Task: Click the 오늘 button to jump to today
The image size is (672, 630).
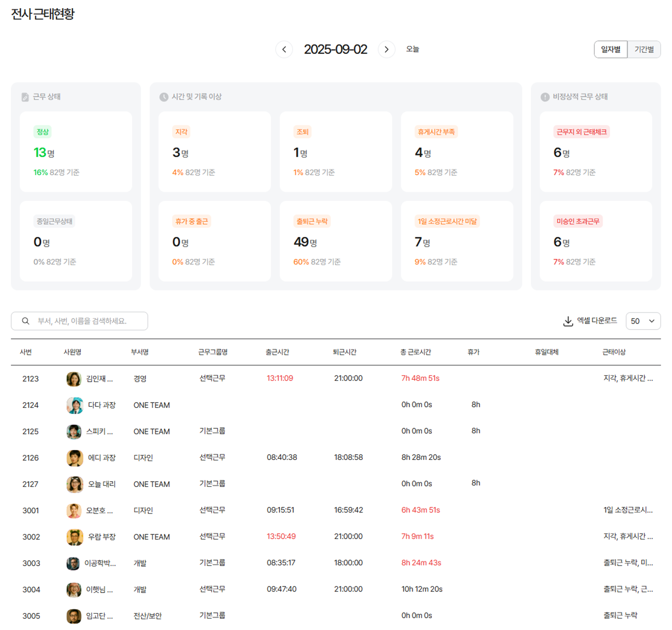Action: (412, 49)
